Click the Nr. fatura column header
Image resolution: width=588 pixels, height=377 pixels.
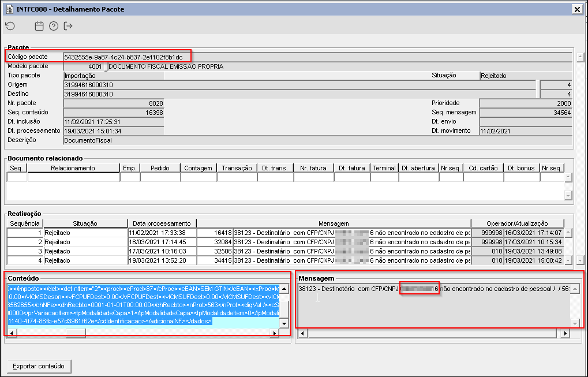coord(313,168)
